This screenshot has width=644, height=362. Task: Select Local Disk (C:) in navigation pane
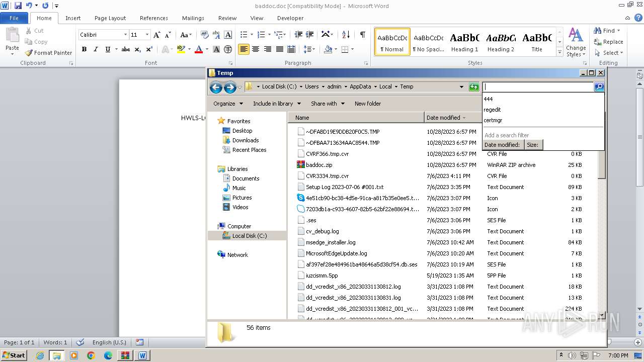[247, 236]
